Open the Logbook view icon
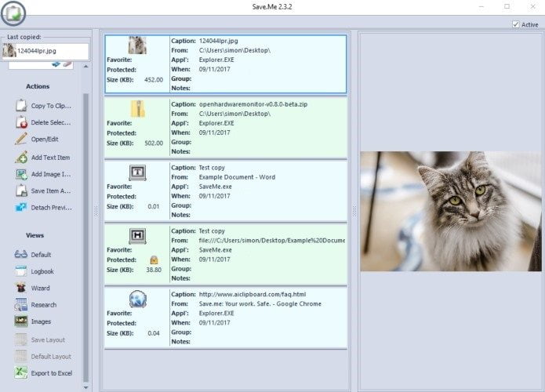Image resolution: width=545 pixels, height=392 pixels. (x=21, y=271)
